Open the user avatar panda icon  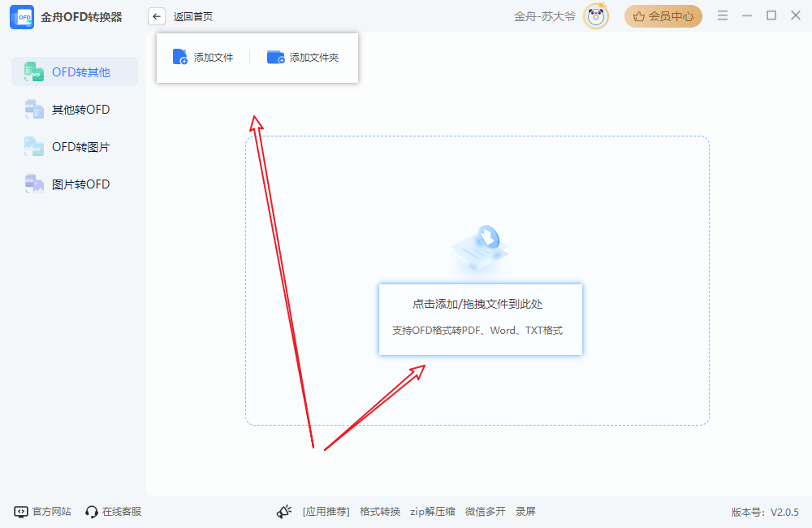tap(595, 15)
